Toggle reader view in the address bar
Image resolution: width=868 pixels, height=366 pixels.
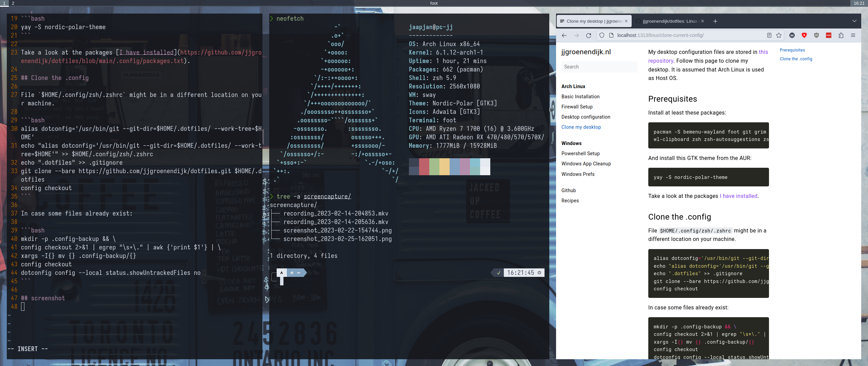(769, 35)
